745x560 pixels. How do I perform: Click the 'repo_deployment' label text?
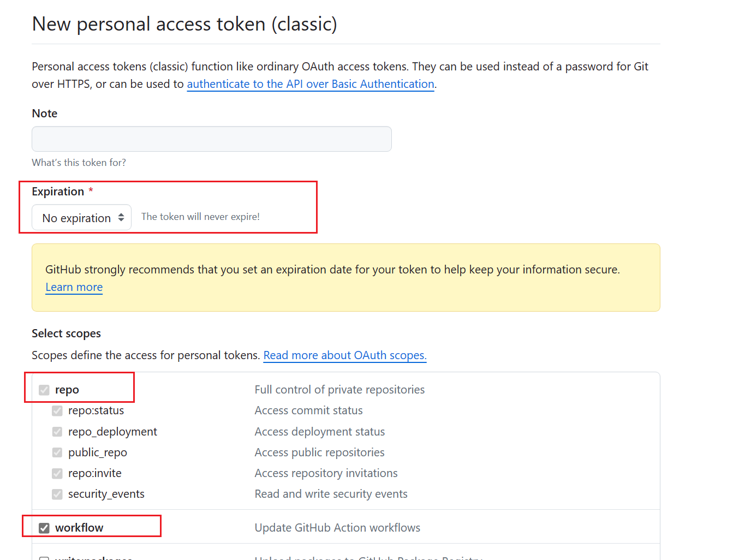tap(112, 432)
